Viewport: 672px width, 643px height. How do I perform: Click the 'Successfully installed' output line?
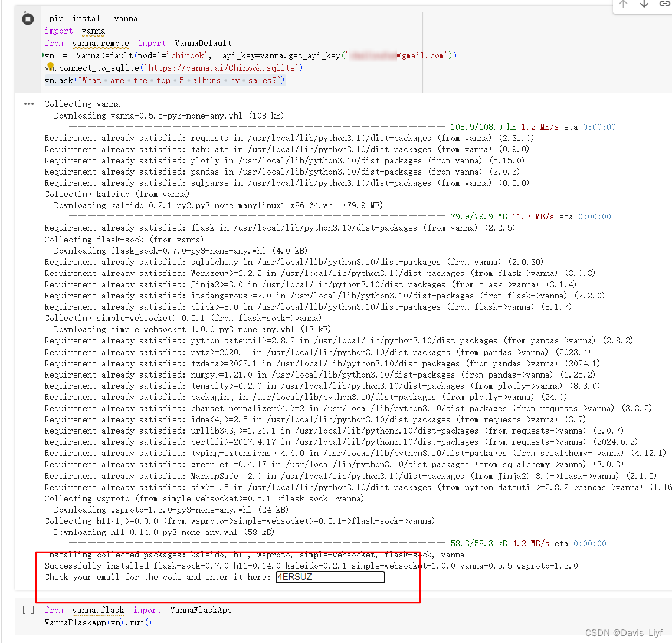tap(311, 566)
